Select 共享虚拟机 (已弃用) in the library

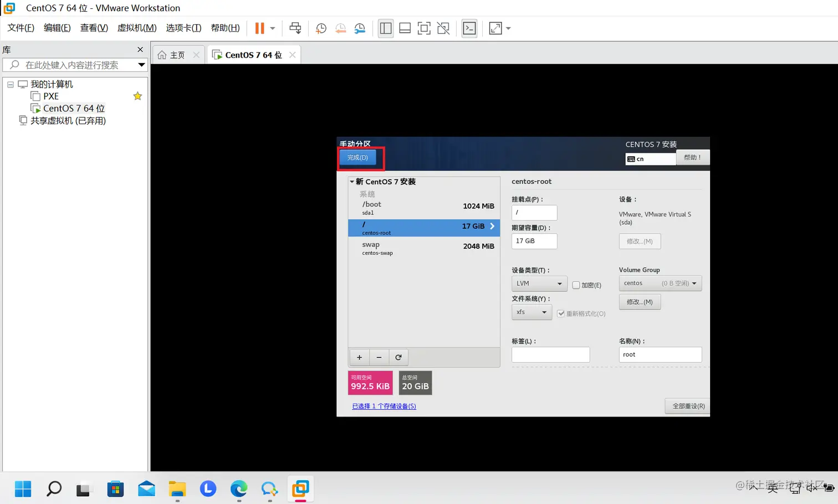(x=68, y=121)
